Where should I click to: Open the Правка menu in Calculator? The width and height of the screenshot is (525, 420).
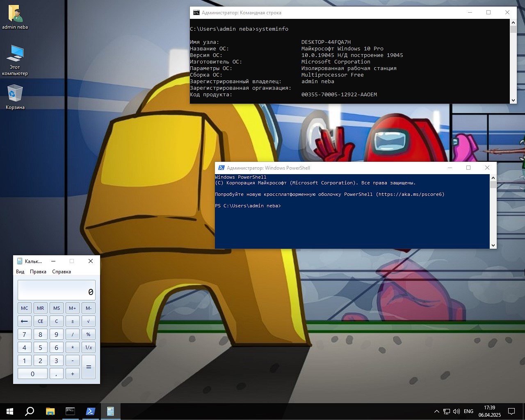click(x=38, y=272)
